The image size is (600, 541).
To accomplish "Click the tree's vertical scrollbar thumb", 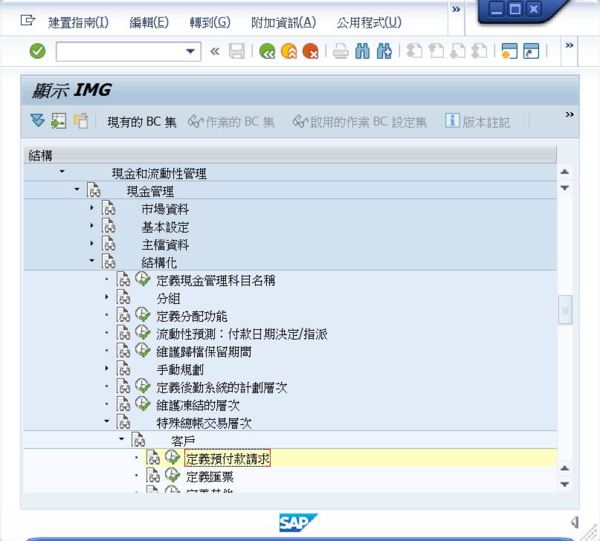I will click(565, 310).
